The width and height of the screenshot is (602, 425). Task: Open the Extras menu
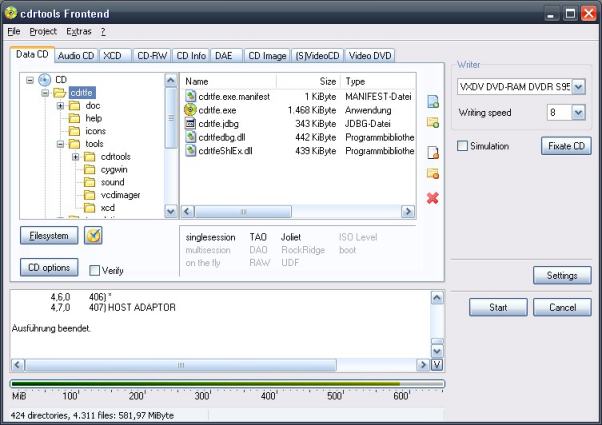click(79, 31)
